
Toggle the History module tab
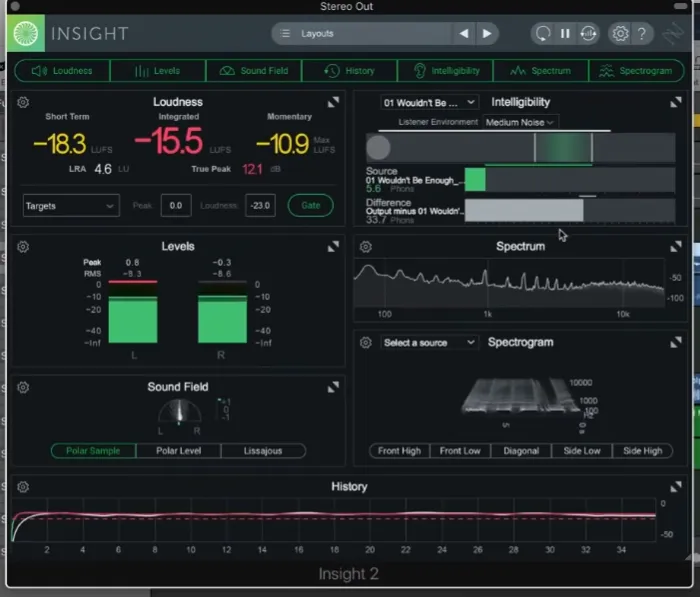350,71
